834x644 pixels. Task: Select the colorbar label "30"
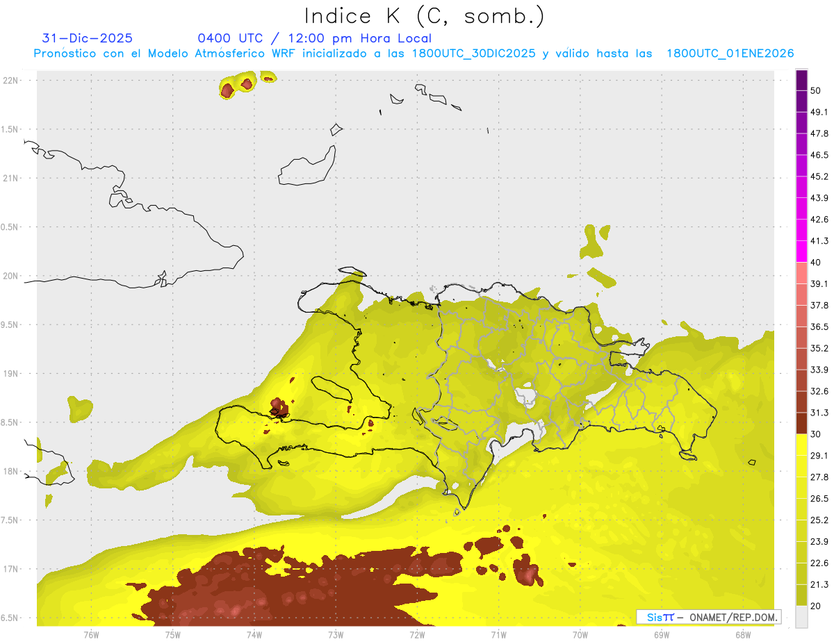click(x=817, y=434)
